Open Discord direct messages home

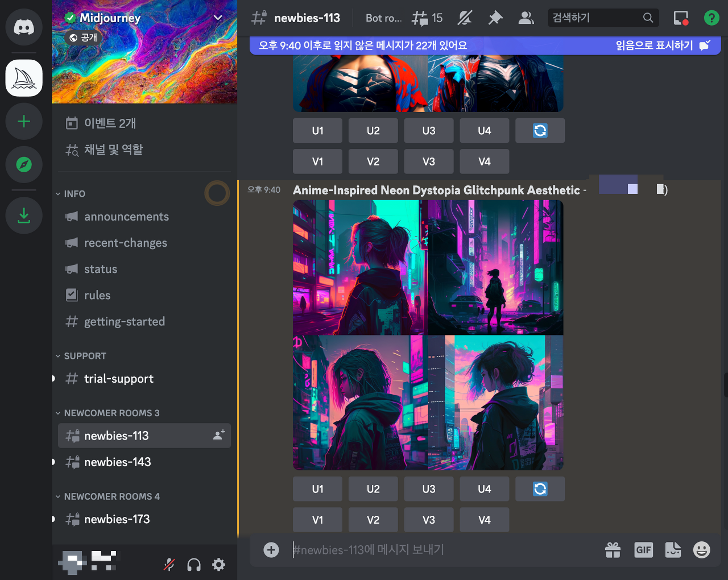click(24, 27)
